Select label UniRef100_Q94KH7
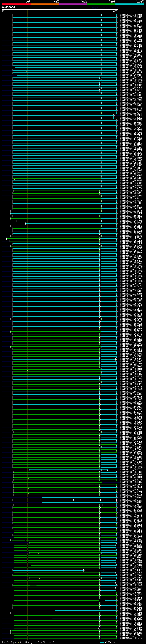The image size is (146, 644). coord(131,610)
